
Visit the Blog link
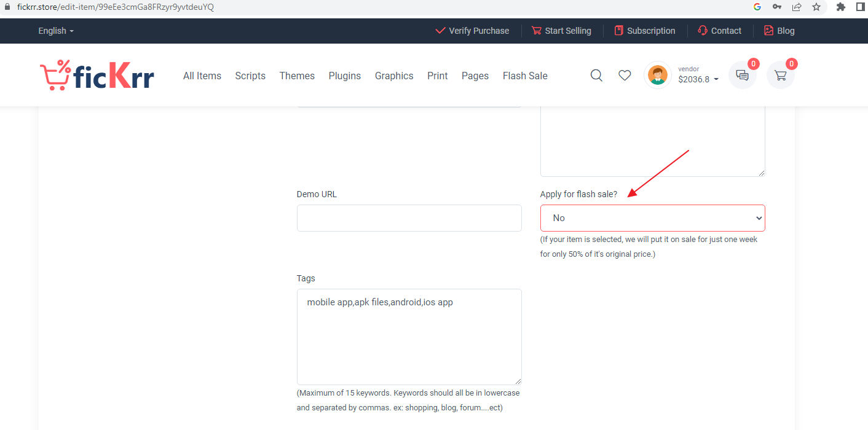[x=779, y=31]
